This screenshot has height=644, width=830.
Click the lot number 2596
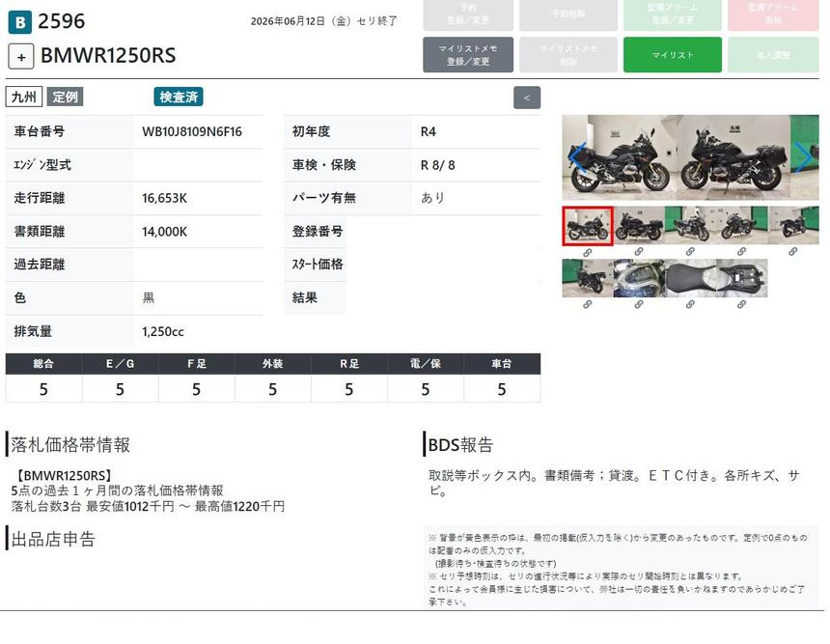(62, 21)
